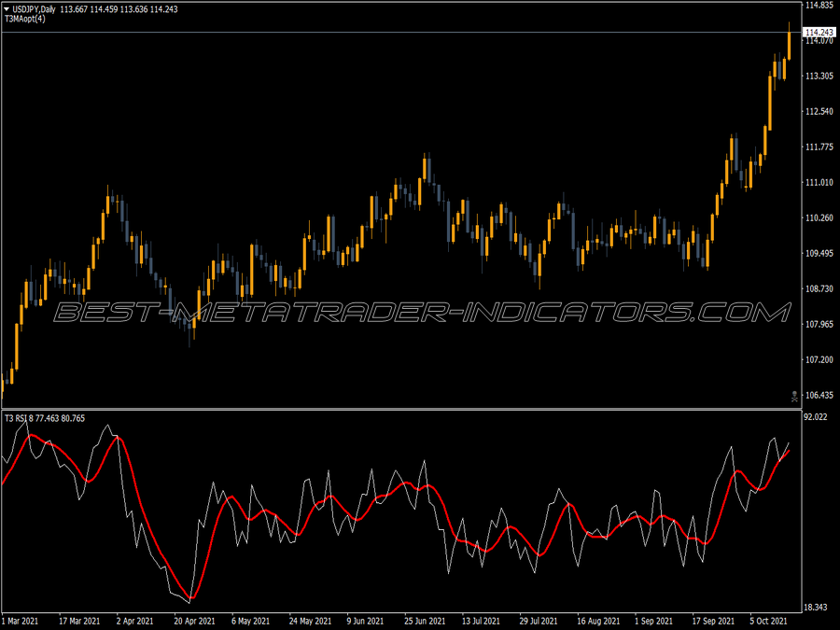Select the 111.775 price scale value
The height and width of the screenshot is (630, 840).
(819, 147)
